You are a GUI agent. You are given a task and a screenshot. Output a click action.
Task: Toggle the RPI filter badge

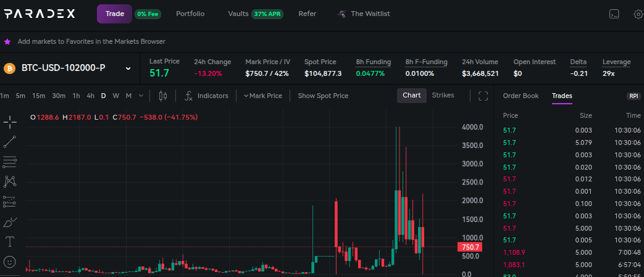click(634, 96)
